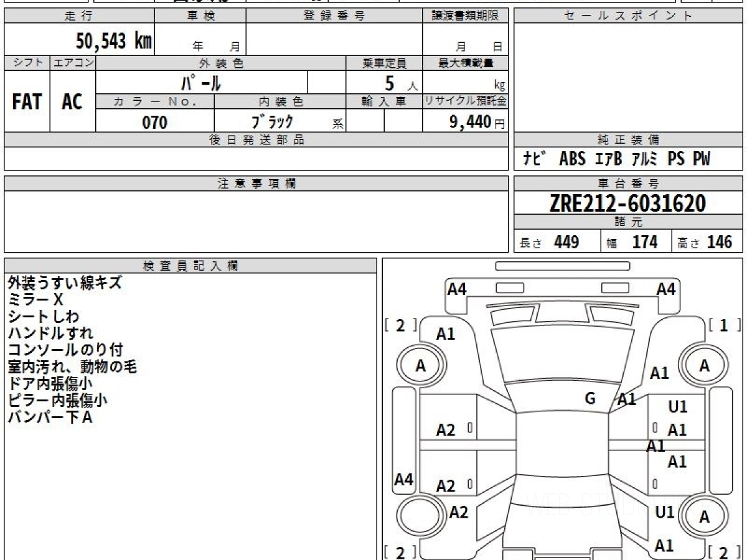Image resolution: width=747 pixels, height=560 pixels.
Task: Click the AC air conditioner cell
Action: point(73,101)
